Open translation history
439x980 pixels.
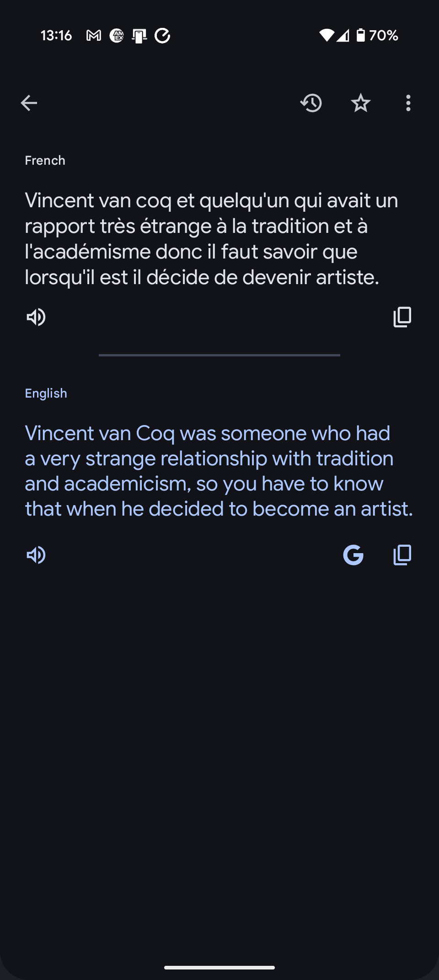[x=311, y=103]
